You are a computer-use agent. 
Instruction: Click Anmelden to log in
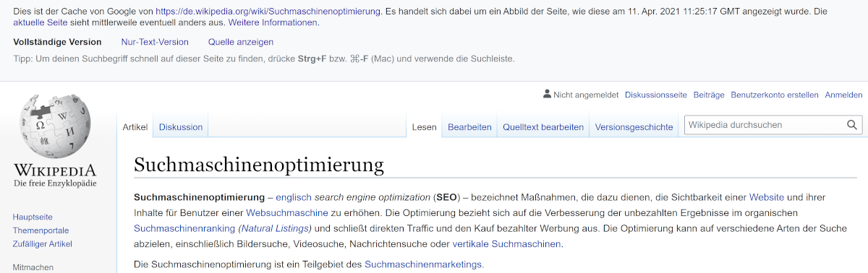[843, 95]
